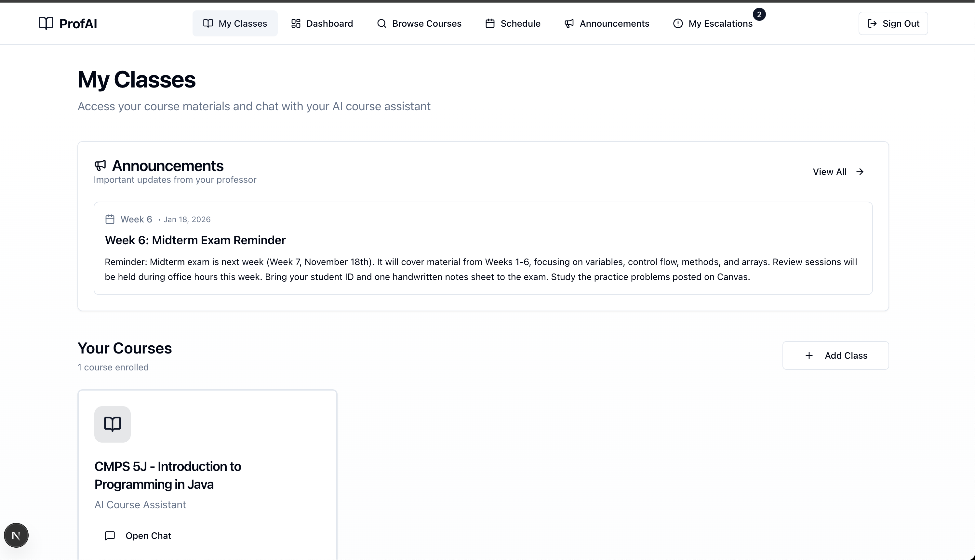Click the ProfAI book logo icon
Viewport: 975px width, 560px height.
(x=46, y=23)
